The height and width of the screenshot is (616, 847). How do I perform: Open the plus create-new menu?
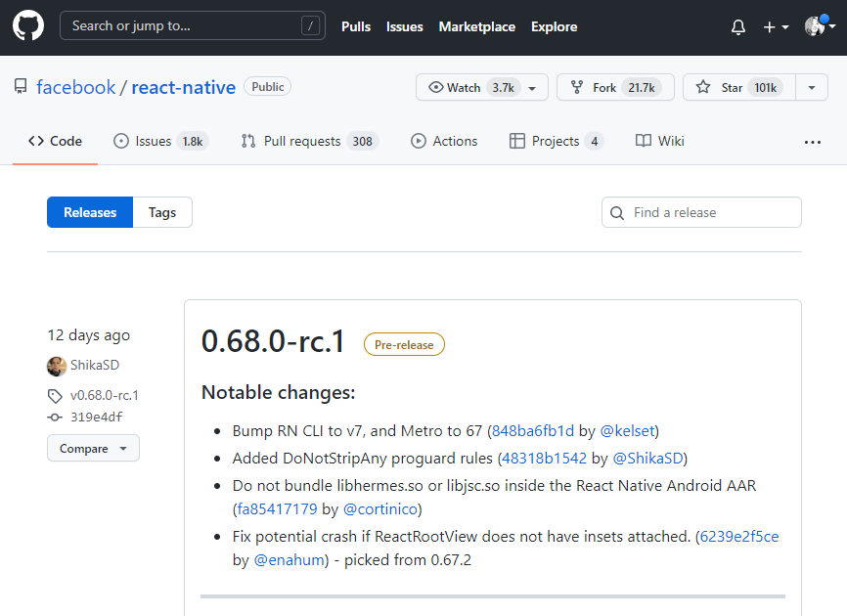[x=776, y=27]
